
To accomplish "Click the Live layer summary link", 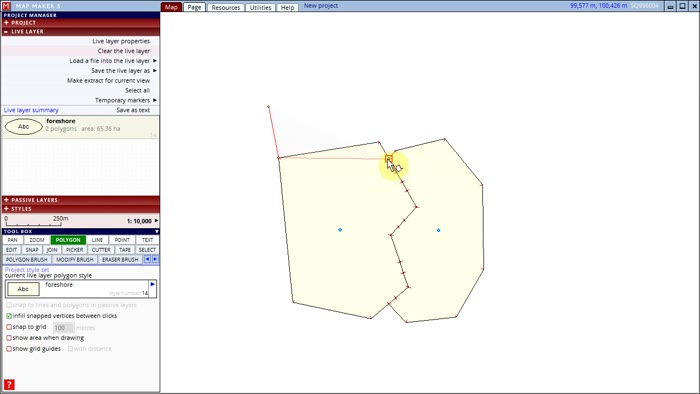I will [31, 110].
